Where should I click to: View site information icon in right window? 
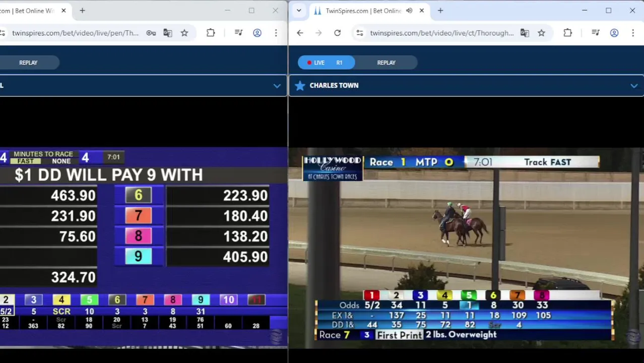[x=359, y=33]
